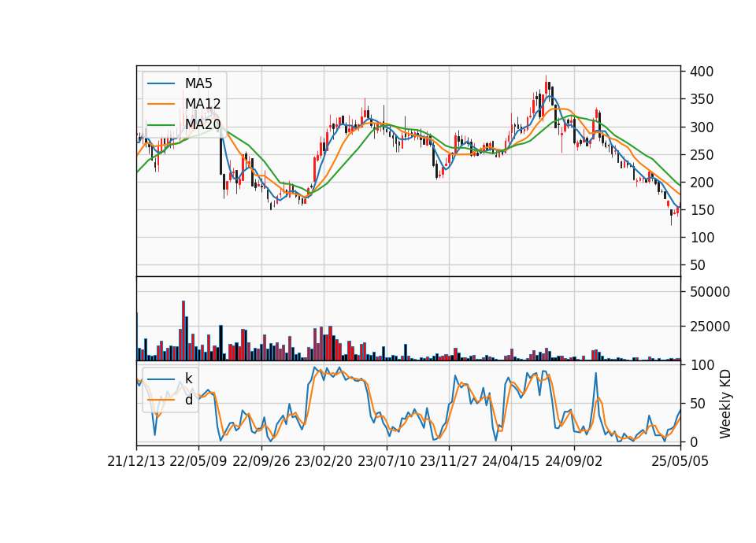Image resolution: width=756 pixels, height=543 pixels.
Task: Click the k legend entry
Action: pyautogui.click(x=188, y=379)
